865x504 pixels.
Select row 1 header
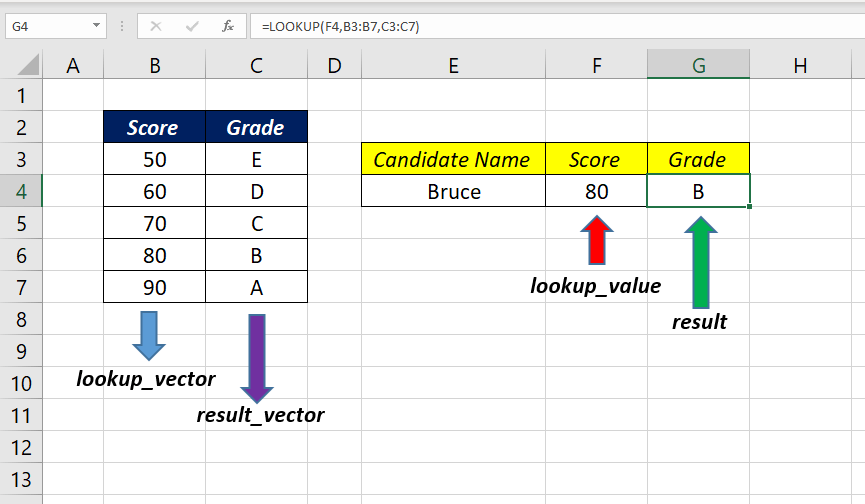21,95
